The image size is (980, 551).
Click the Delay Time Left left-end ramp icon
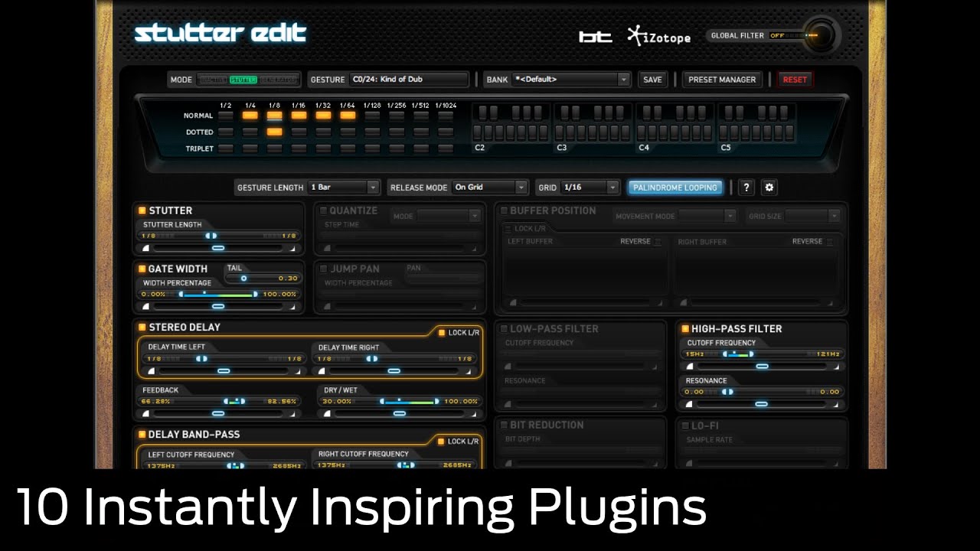pos(151,370)
